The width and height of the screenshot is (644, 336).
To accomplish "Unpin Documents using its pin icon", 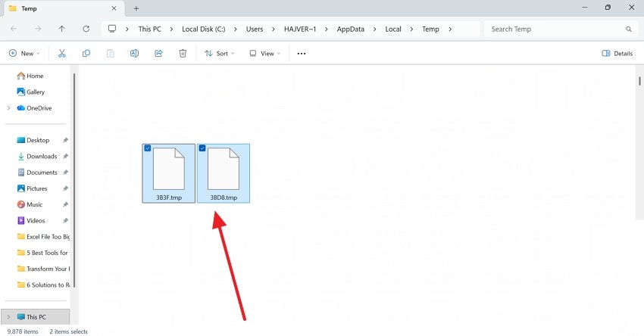I will click(x=65, y=173).
